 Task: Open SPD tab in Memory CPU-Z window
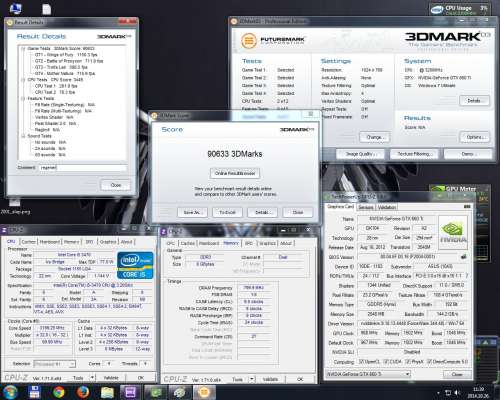tap(249, 243)
